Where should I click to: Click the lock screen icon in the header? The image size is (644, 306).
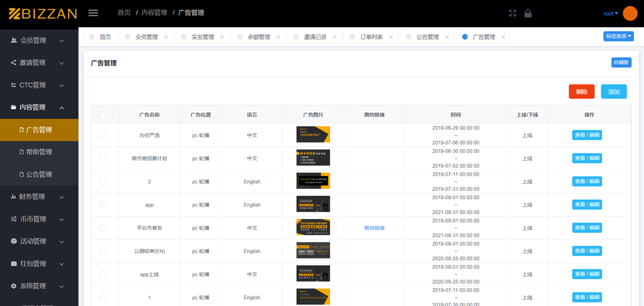point(528,13)
